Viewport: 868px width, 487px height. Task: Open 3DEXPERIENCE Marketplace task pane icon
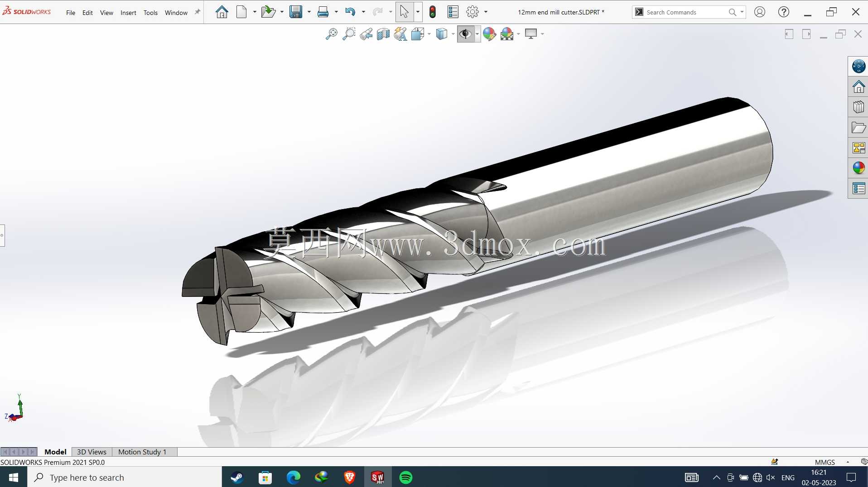click(858, 66)
